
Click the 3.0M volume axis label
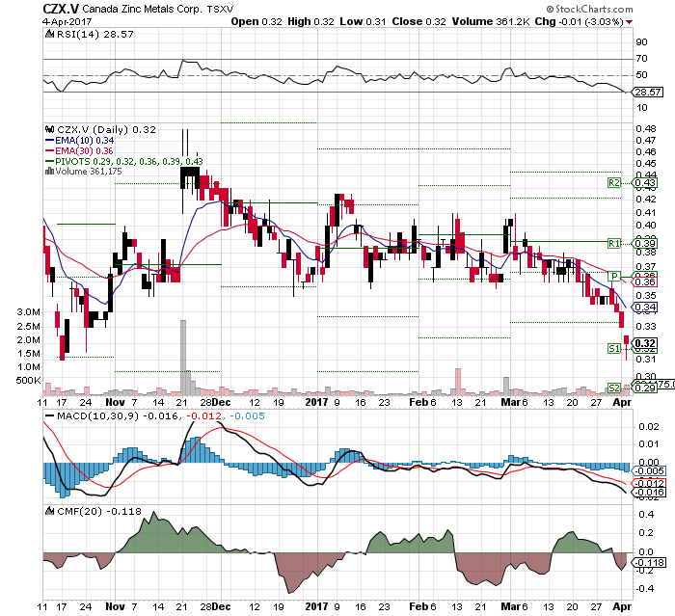tap(29, 312)
